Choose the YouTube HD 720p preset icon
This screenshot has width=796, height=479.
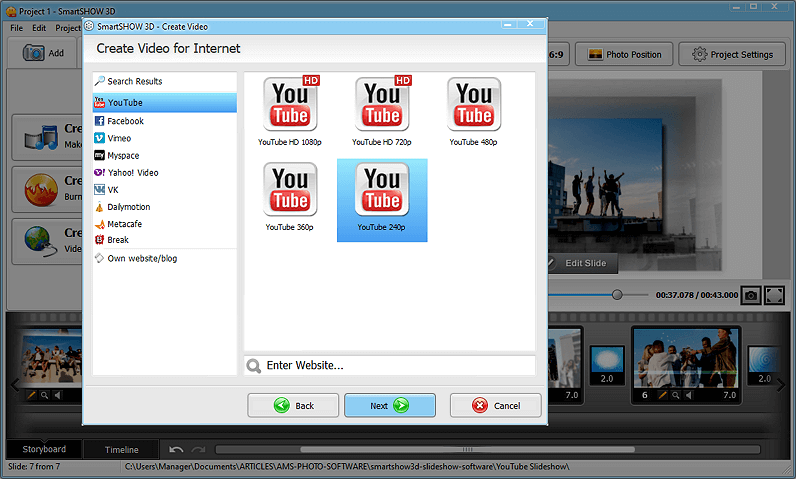[382, 104]
